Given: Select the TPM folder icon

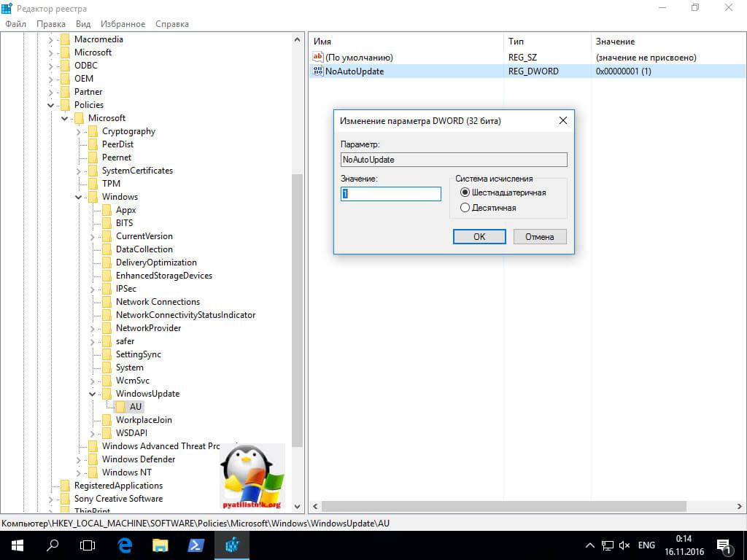Looking at the screenshot, I should [93, 183].
